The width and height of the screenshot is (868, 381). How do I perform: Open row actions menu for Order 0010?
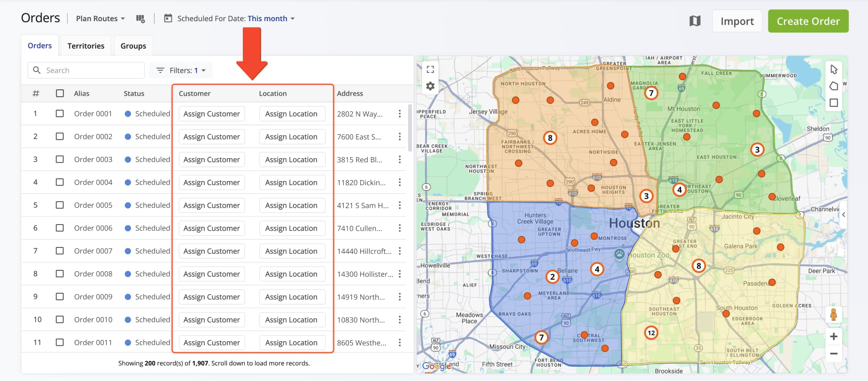point(400,320)
